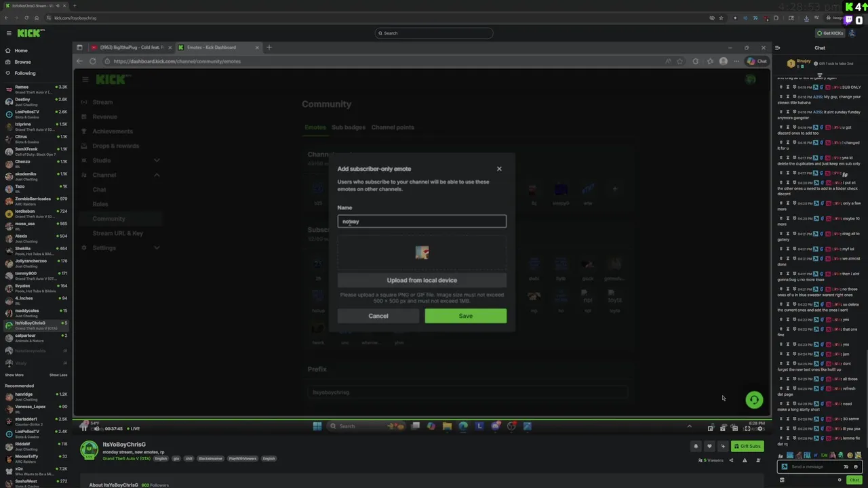Screen dimensions: 868x488
Task: Open Community in dashboard sidebar
Action: click(x=108, y=219)
